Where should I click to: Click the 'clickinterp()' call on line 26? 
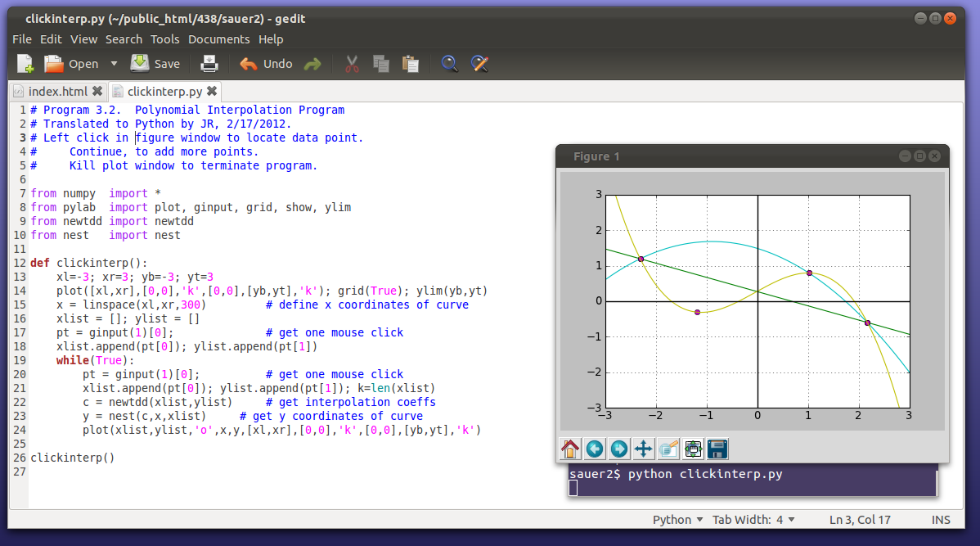pyautogui.click(x=73, y=458)
